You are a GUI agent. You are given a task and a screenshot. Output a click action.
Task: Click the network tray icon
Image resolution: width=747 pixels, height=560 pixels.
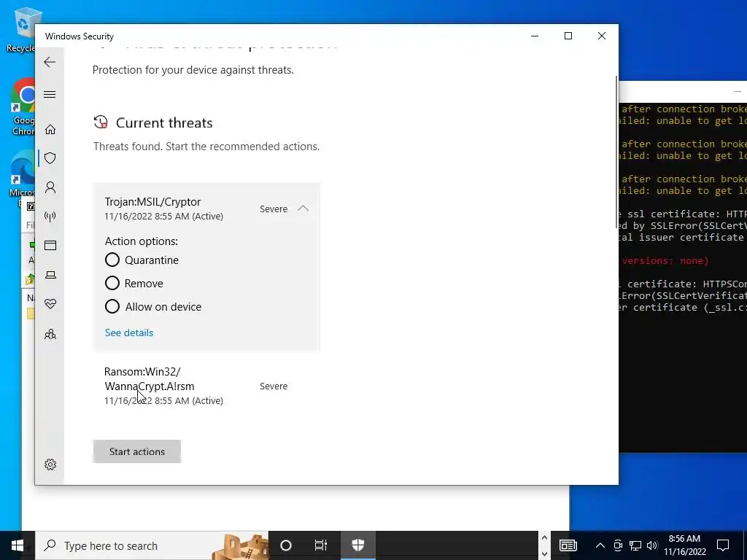coord(635,545)
